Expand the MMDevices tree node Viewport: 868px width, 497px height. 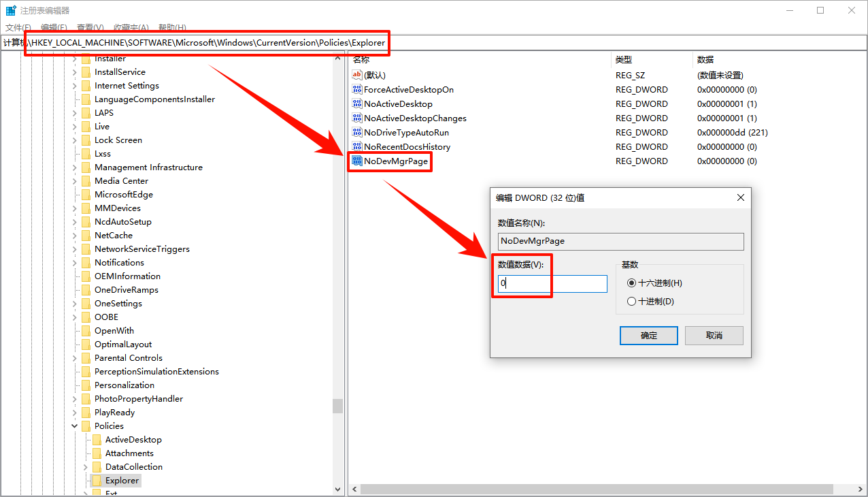pyautogui.click(x=75, y=208)
